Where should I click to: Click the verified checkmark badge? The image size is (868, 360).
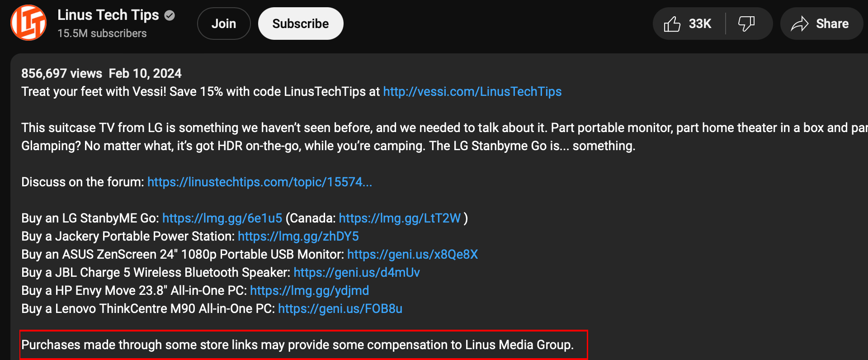coord(170,15)
